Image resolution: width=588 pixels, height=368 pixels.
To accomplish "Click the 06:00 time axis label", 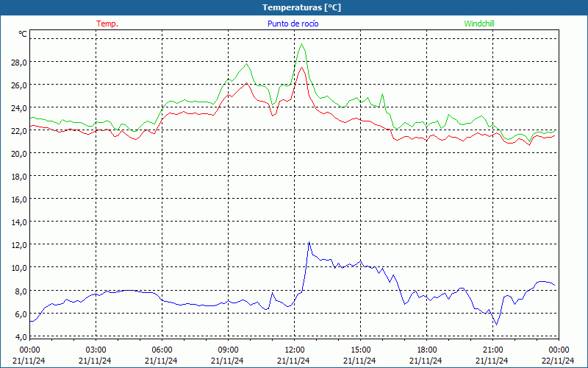I will tap(162, 350).
